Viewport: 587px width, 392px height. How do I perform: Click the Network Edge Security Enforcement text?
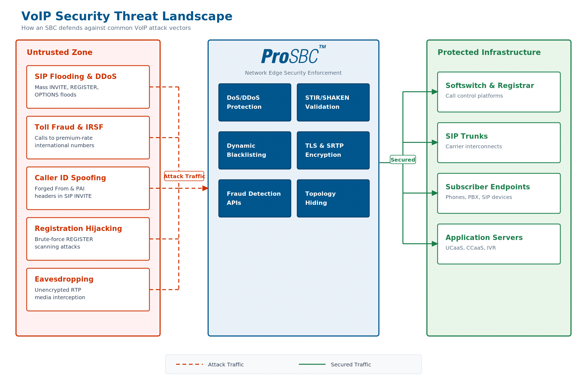coord(293,73)
